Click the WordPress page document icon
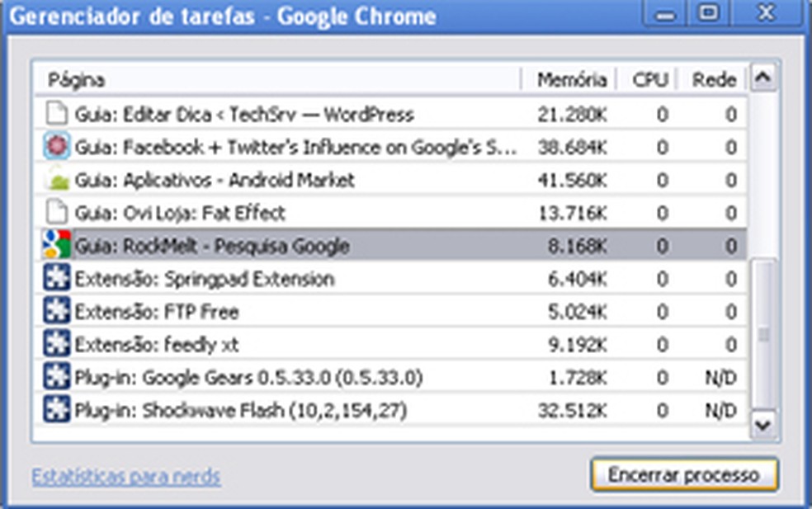 tap(56, 115)
